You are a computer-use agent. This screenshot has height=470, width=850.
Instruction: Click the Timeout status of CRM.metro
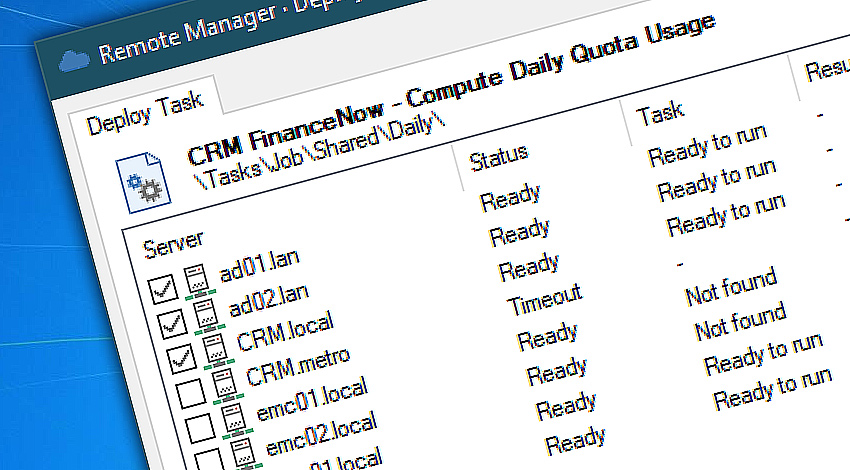[x=545, y=300]
